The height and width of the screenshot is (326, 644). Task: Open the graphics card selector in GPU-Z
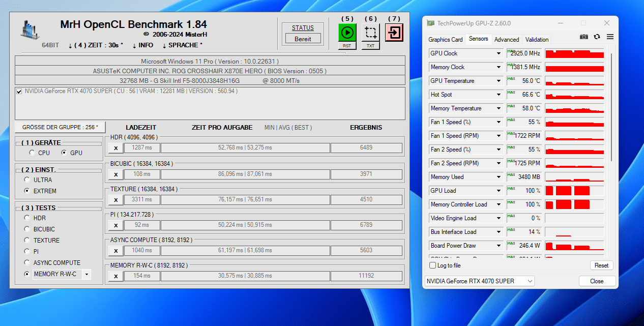[479, 281]
